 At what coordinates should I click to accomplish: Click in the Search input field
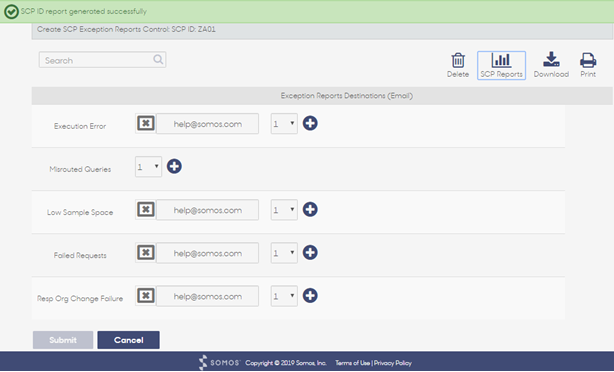tap(96, 60)
